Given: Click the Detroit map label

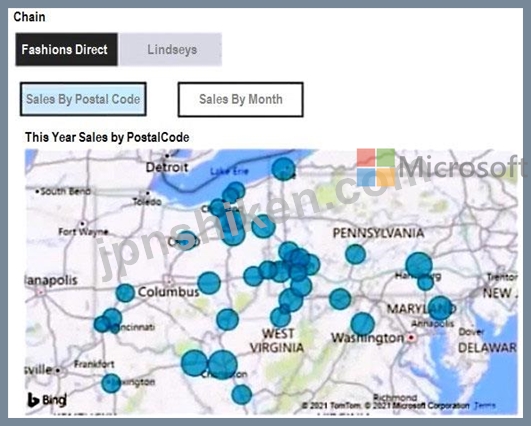Looking at the screenshot, I should pyautogui.click(x=167, y=167).
